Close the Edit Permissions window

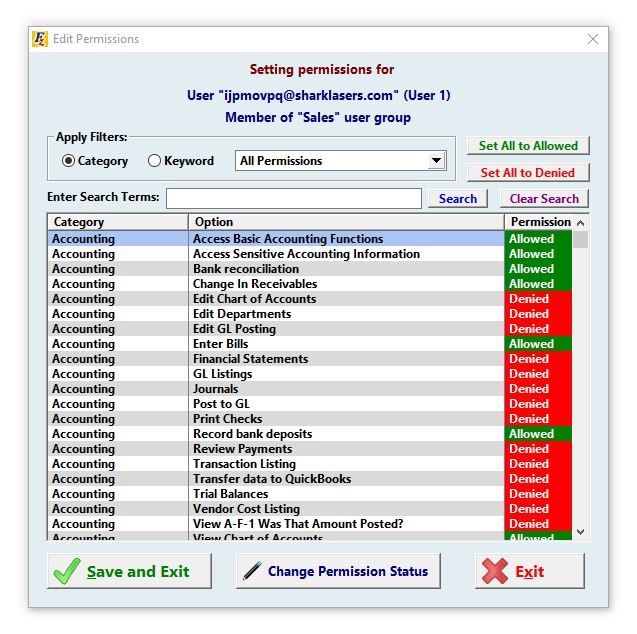[593, 39]
